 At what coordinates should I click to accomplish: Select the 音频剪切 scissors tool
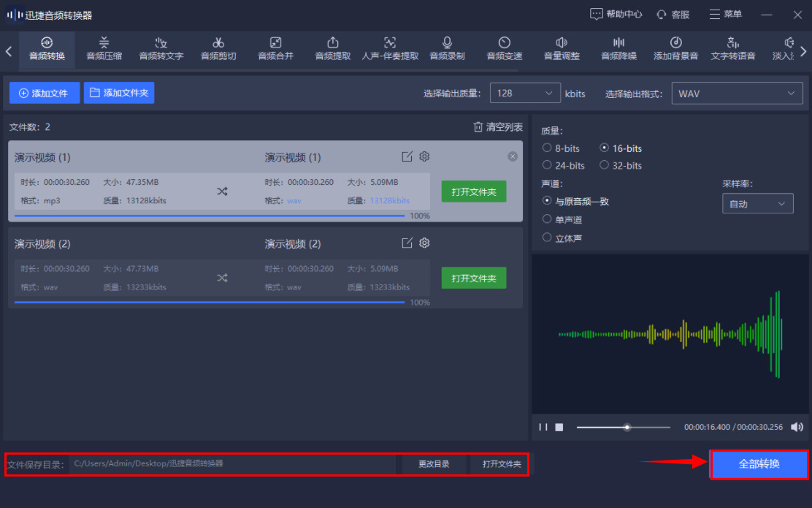(x=218, y=49)
